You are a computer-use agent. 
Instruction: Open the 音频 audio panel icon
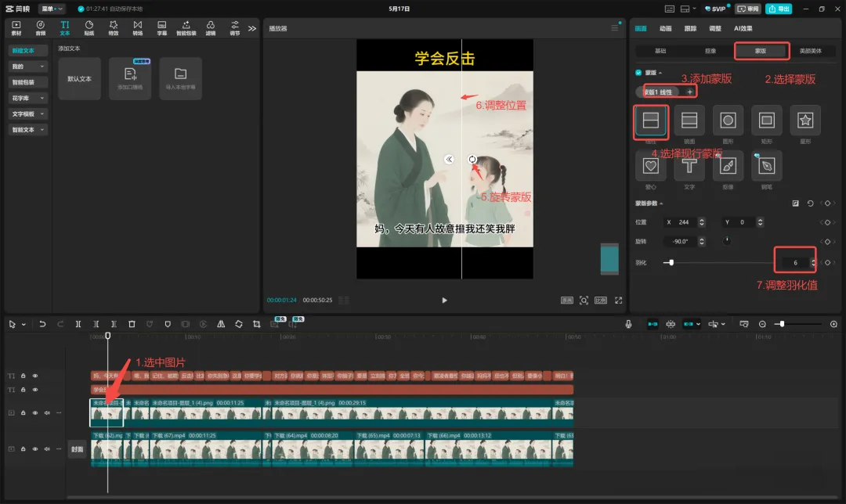click(x=41, y=28)
